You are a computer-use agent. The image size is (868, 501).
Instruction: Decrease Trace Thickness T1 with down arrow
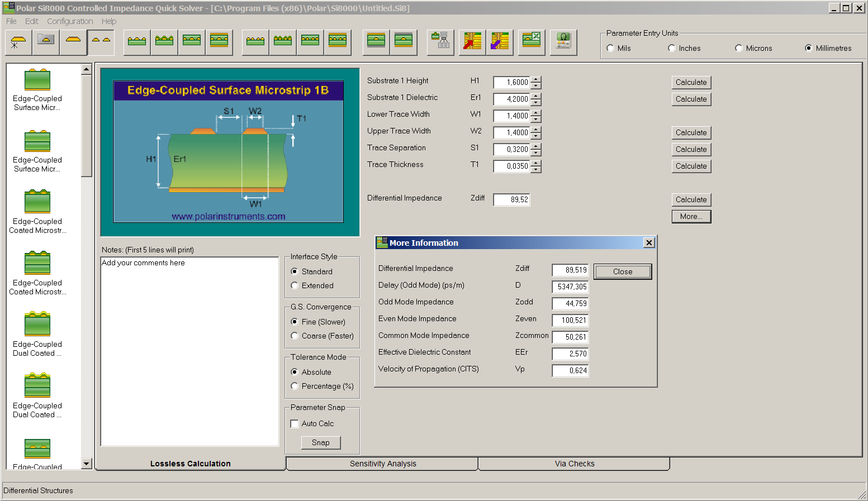click(536, 169)
